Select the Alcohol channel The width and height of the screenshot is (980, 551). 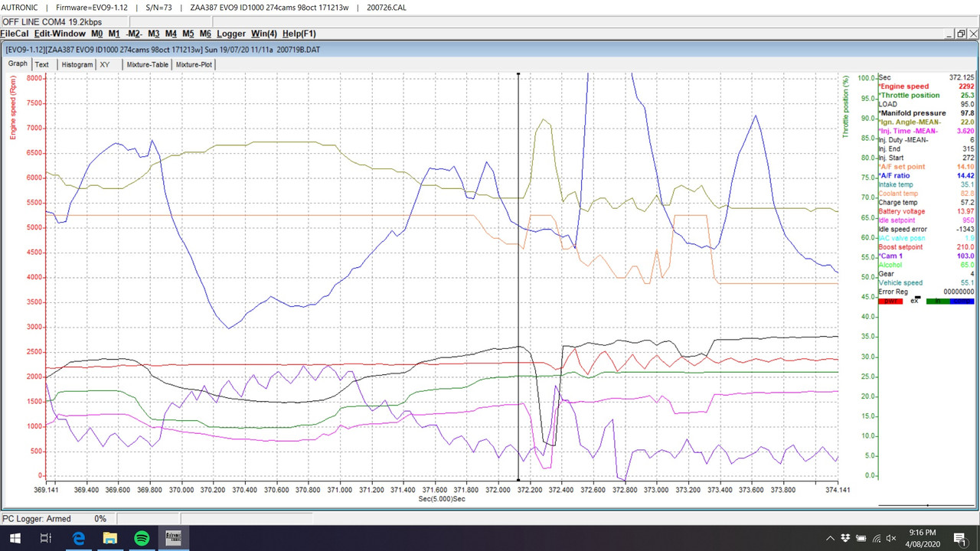point(926,265)
